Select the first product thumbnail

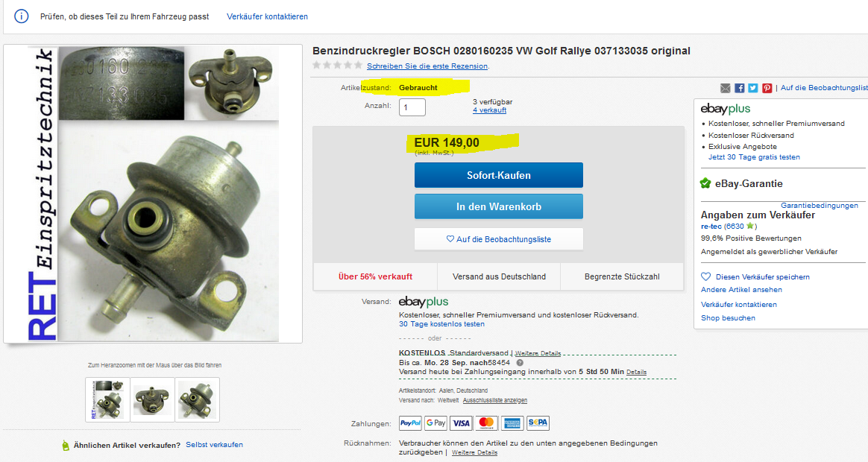[x=107, y=399]
